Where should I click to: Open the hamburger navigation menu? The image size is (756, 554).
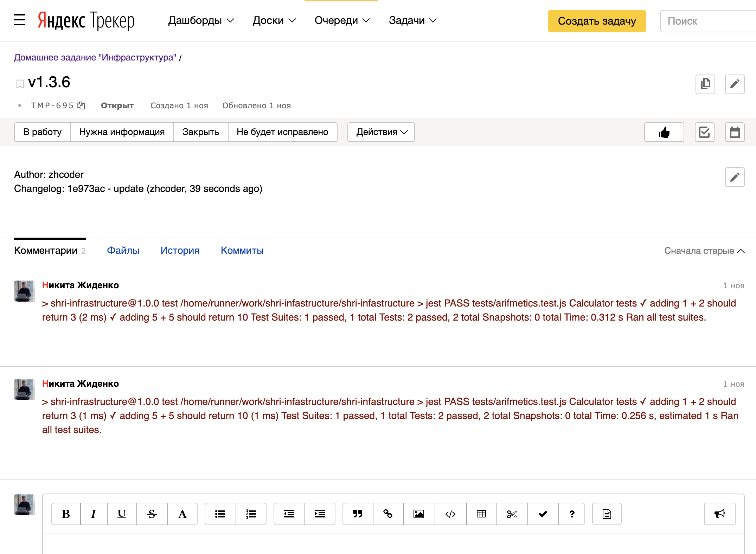click(20, 20)
